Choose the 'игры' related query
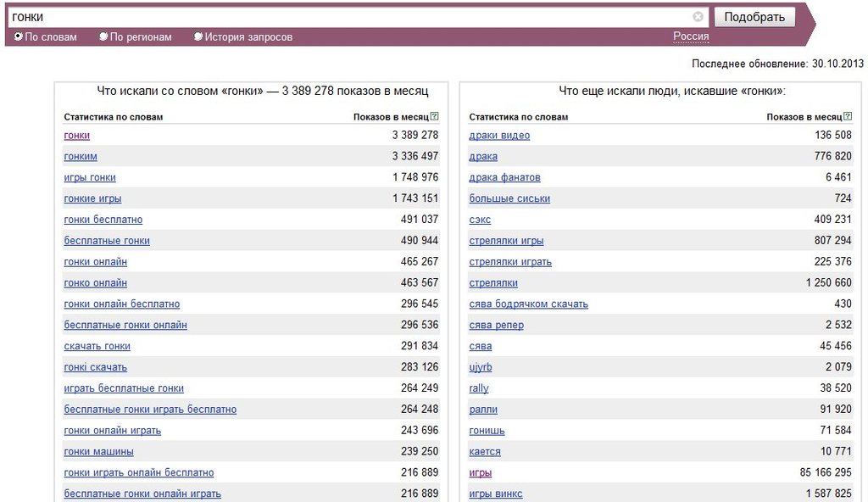868x502 pixels. 481,472
